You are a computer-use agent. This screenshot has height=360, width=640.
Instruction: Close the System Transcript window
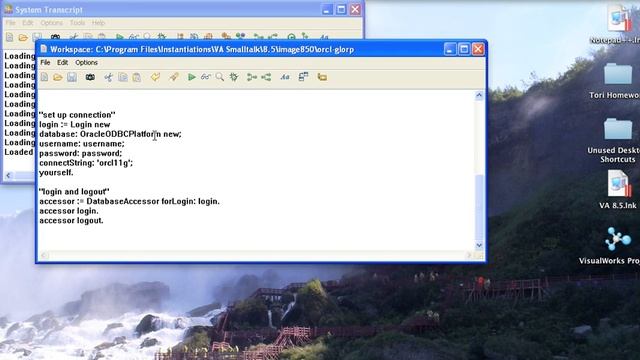point(355,9)
